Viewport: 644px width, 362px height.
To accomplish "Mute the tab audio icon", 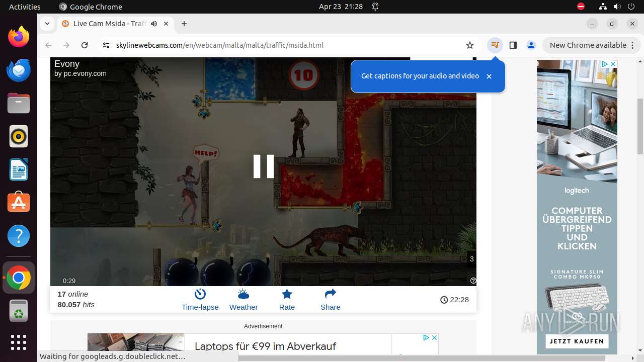I will pos(154,24).
